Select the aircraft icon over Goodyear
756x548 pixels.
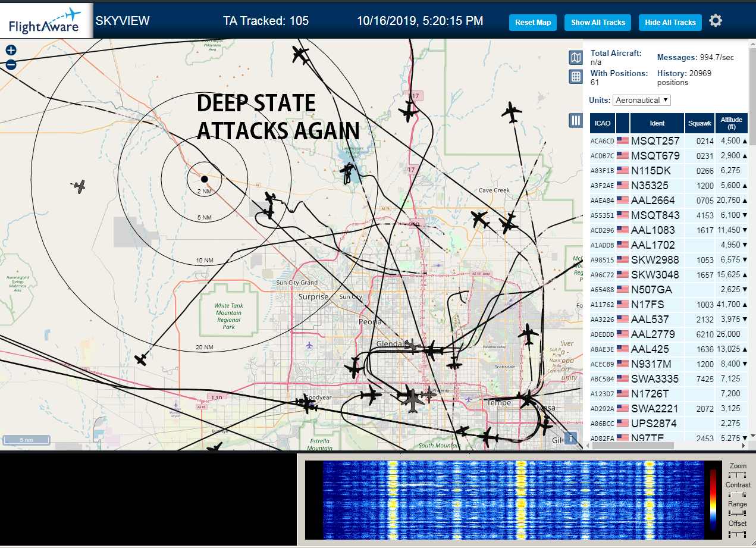pyautogui.click(x=308, y=403)
